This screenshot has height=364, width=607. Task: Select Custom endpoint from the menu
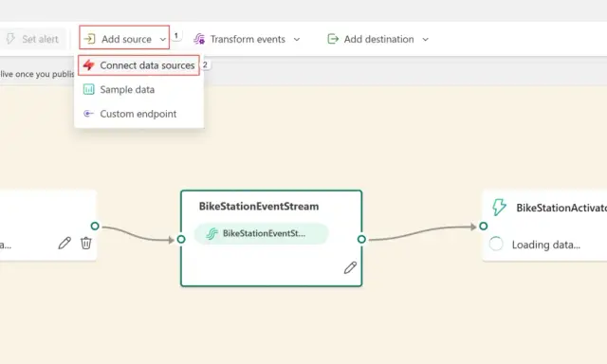[138, 114]
